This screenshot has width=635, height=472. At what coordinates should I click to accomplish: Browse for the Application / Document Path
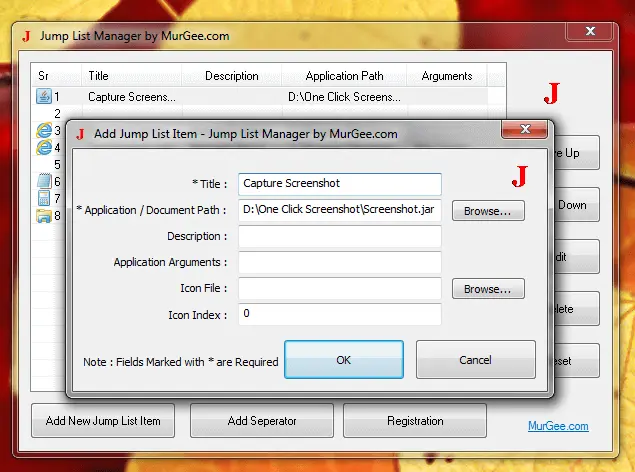(488, 211)
